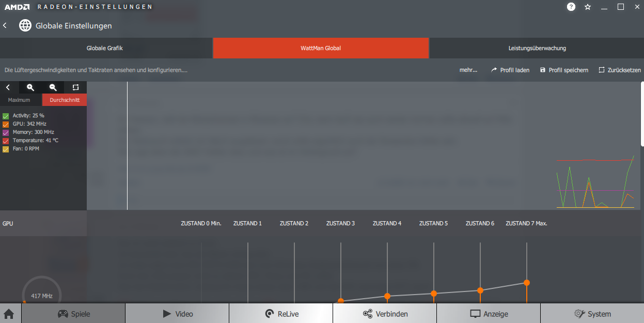Screen dimensions: 644x323
Task: Switch to Globale Grafik tab
Action: point(105,48)
